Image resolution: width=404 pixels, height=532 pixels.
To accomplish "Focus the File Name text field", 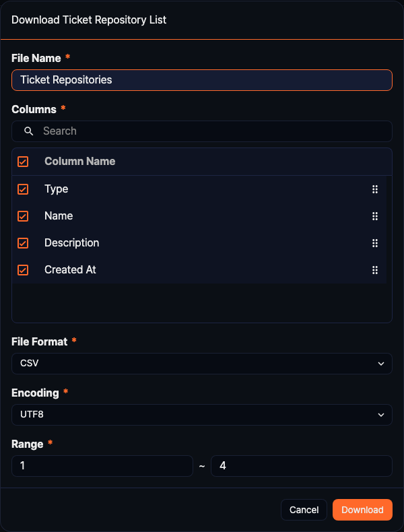I will tap(201, 80).
